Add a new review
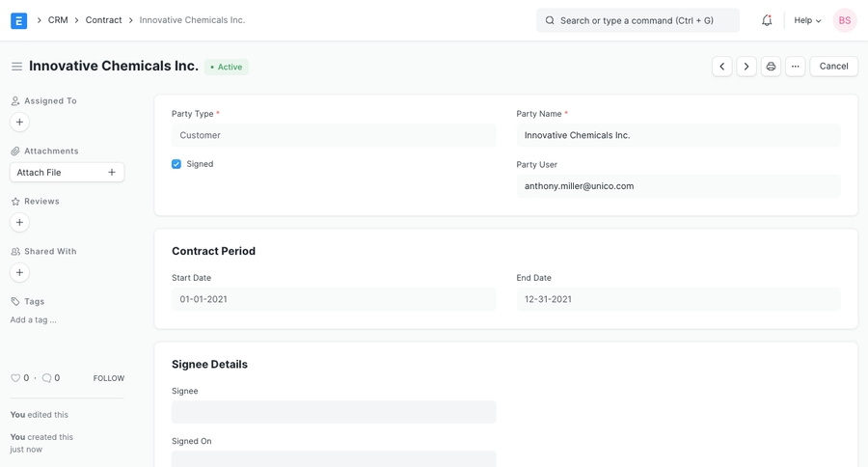The image size is (868, 467). click(x=19, y=223)
